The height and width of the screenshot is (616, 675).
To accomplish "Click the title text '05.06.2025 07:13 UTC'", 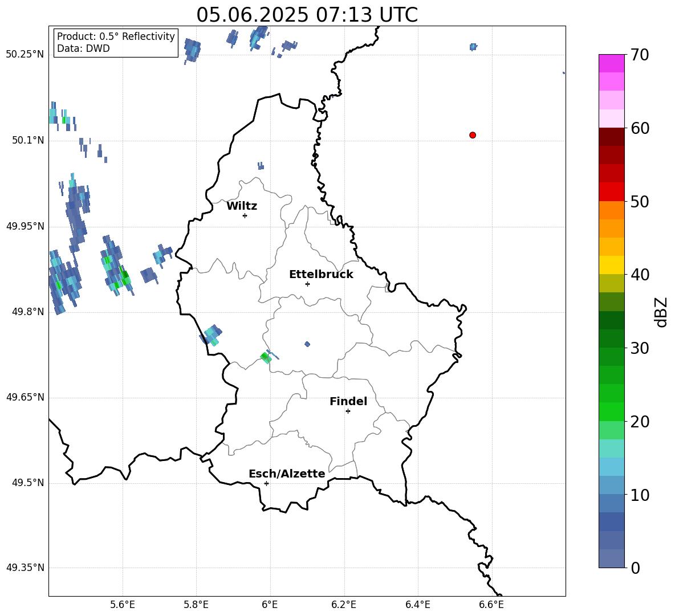I will pyautogui.click(x=307, y=15).
